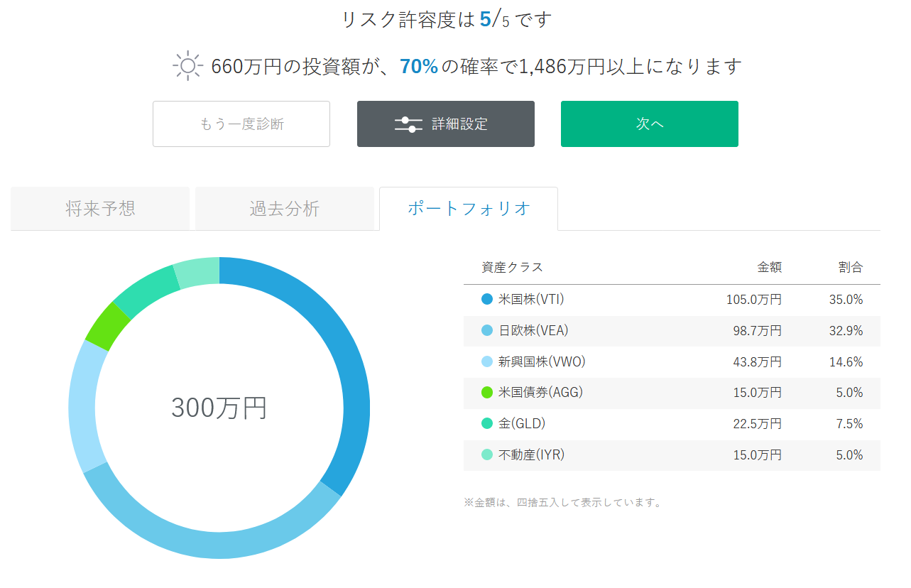The height and width of the screenshot is (588, 911).
Task: Click the 金(GLD) teal legend dot
Action: [486, 424]
